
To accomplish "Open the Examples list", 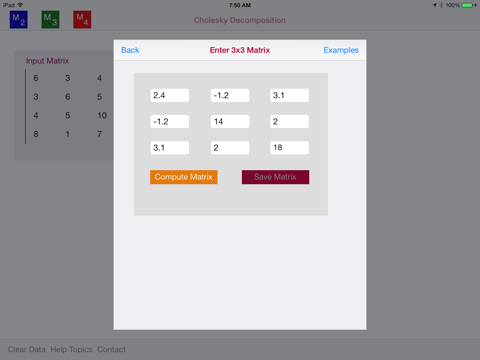I will pos(341,50).
